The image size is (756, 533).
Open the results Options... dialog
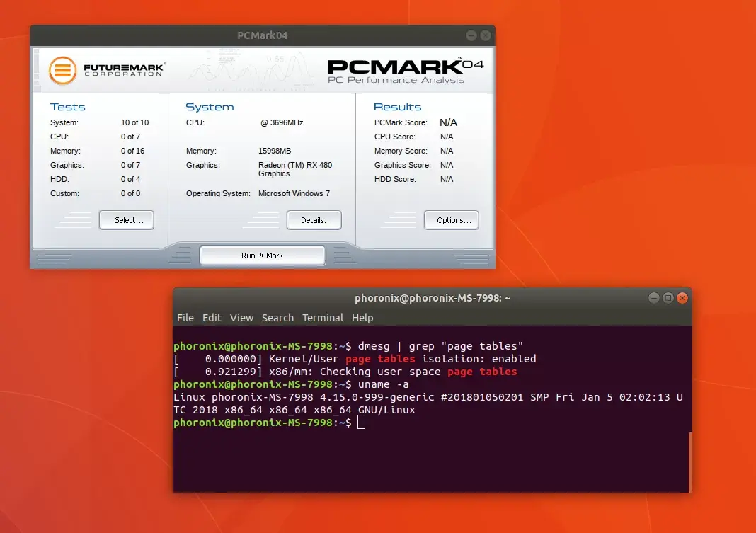[451, 220]
